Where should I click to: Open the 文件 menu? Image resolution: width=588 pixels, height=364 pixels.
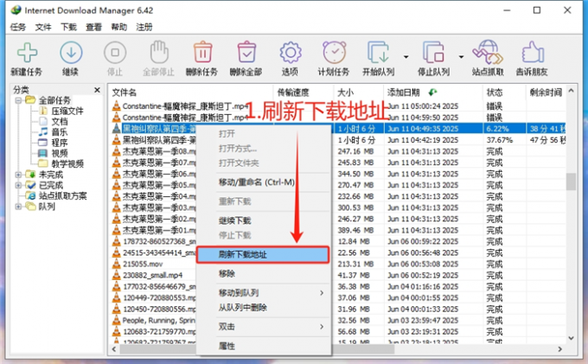point(43,27)
